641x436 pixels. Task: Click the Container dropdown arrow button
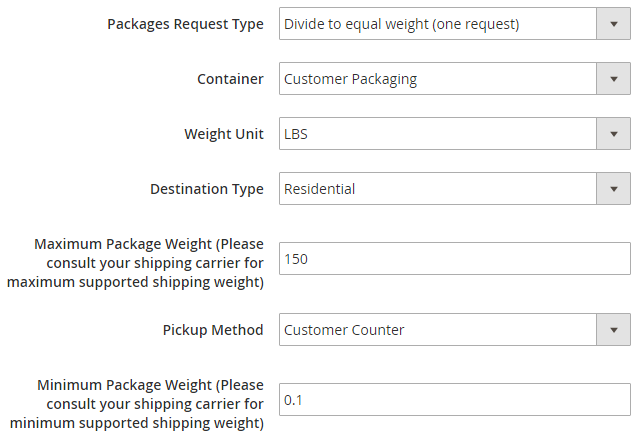tap(612, 79)
